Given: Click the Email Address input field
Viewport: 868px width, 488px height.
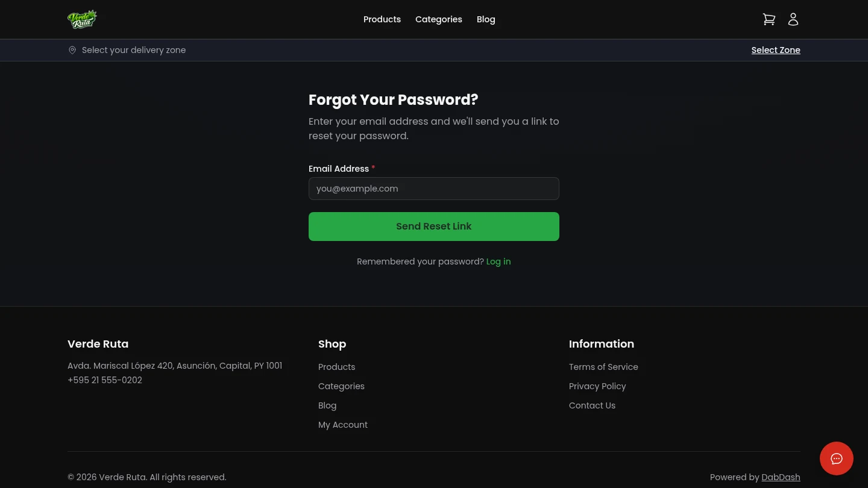Looking at the screenshot, I should [434, 189].
